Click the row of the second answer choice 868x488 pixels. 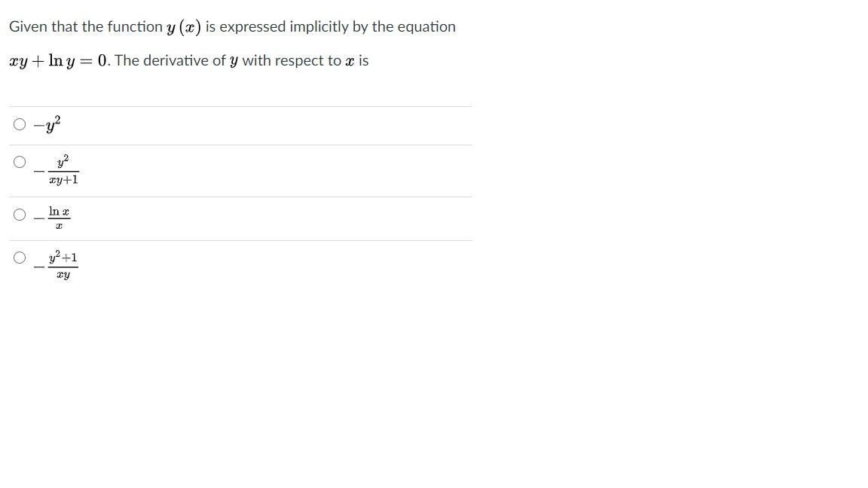coord(226,170)
